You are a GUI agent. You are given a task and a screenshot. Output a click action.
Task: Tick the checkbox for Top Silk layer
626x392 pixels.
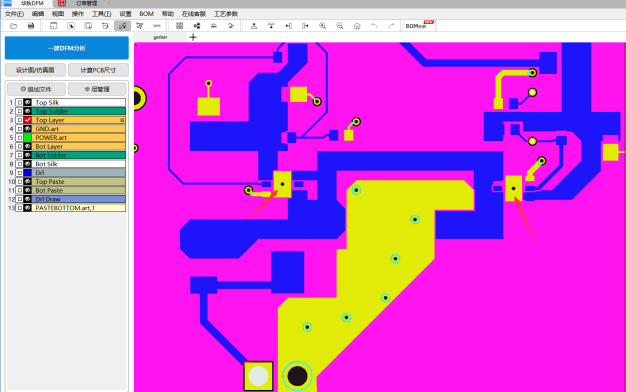coord(20,103)
